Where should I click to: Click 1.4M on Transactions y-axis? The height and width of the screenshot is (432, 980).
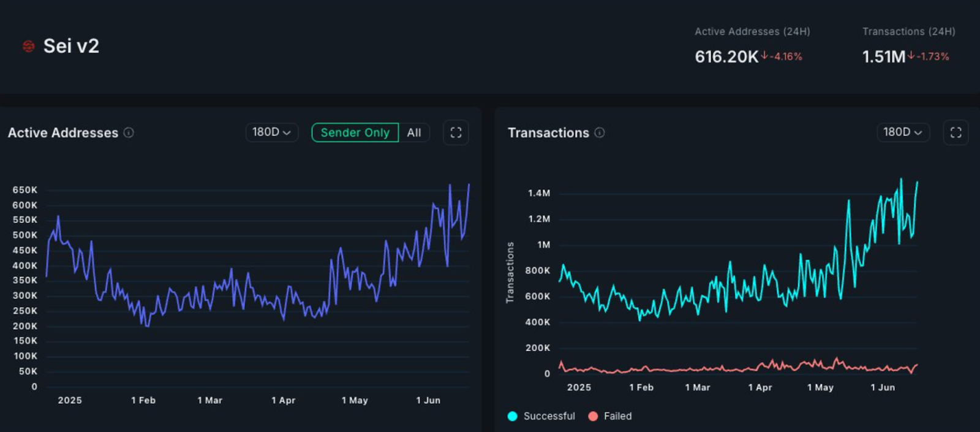tap(539, 193)
